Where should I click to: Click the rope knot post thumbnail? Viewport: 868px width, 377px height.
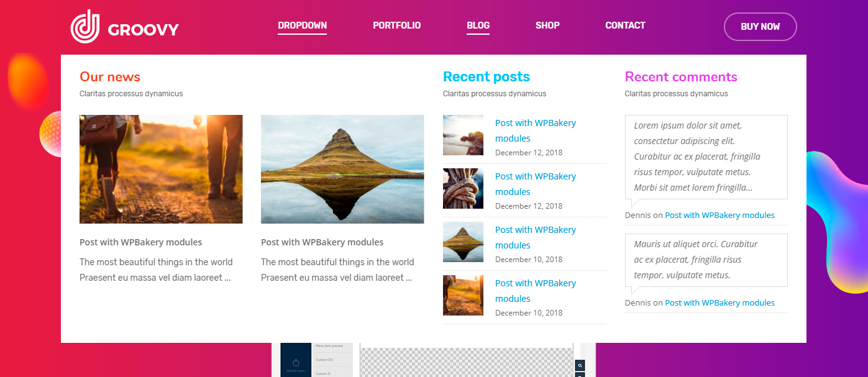point(463,188)
